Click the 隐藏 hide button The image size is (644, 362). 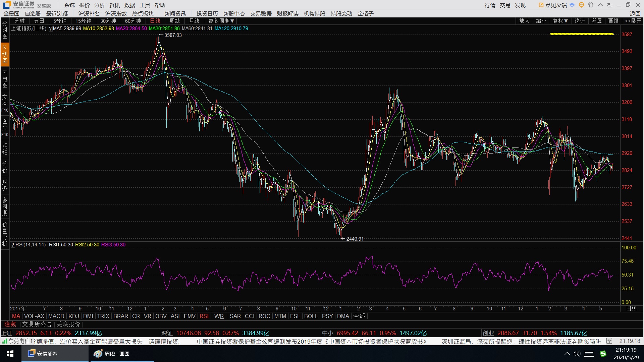(10, 324)
